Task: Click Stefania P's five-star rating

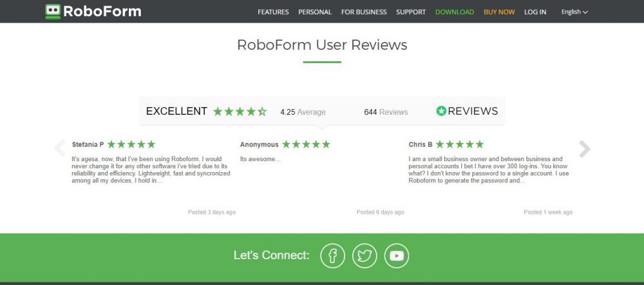Action: [131, 144]
